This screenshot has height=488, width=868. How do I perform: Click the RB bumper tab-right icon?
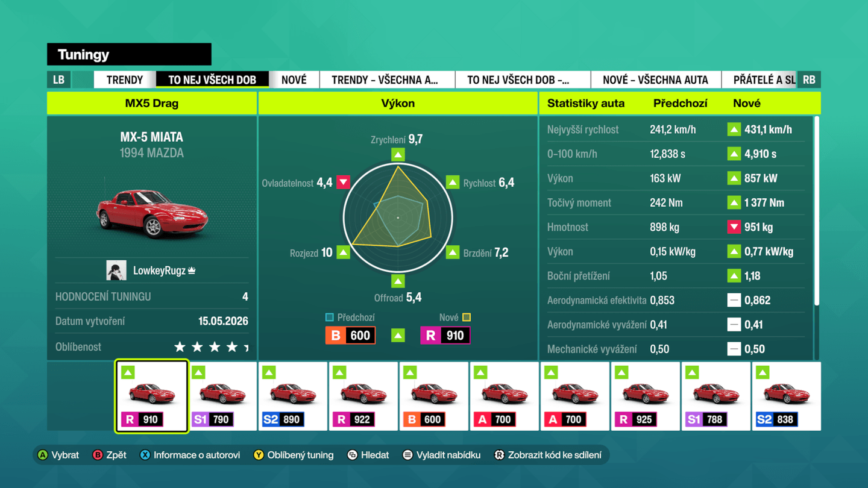[809, 80]
